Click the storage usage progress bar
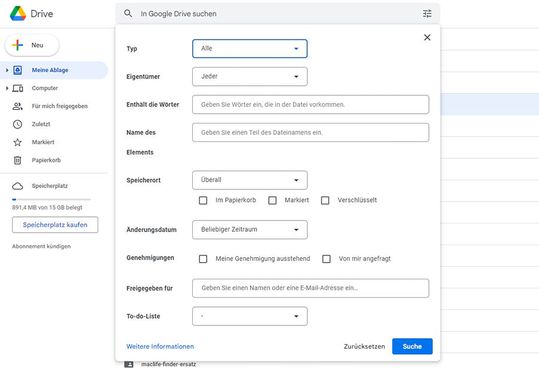The image size is (539, 368). pos(51,199)
